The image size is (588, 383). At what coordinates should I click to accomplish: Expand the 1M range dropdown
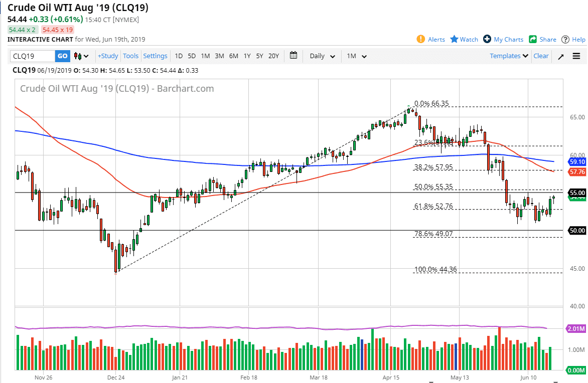[357, 56]
